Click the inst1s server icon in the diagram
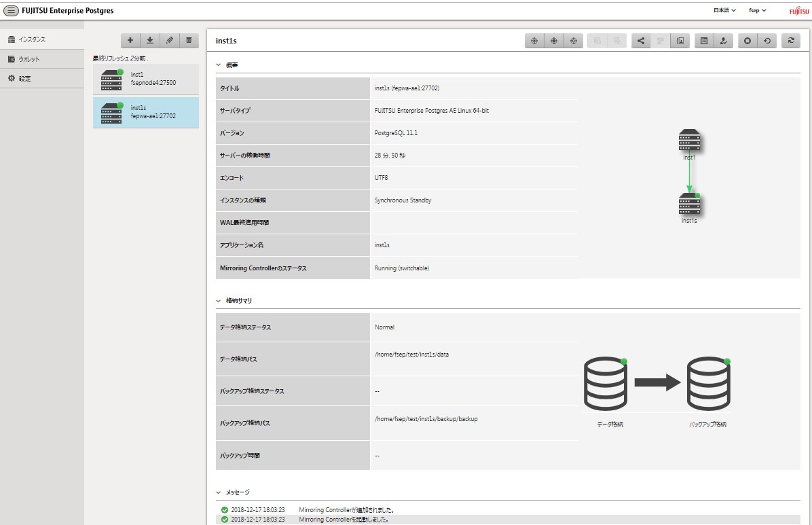Image resolution: width=812 pixels, height=525 pixels. pyautogui.click(x=689, y=204)
